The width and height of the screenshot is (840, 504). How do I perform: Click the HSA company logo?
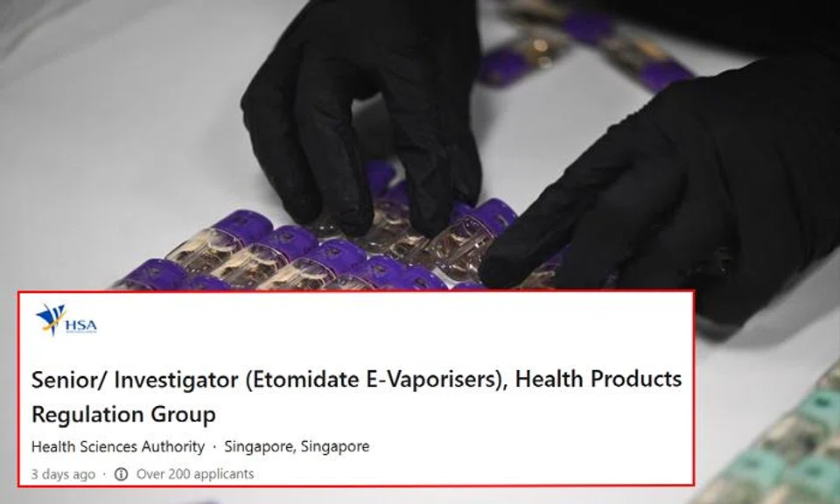(x=66, y=320)
